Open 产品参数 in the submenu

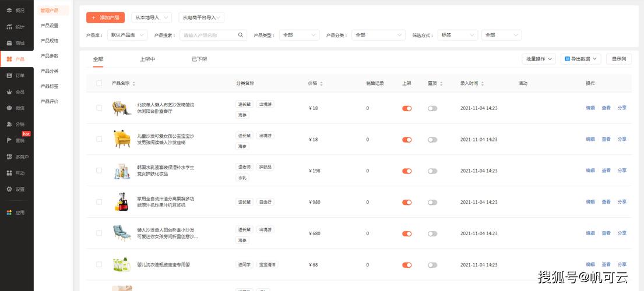pyautogui.click(x=50, y=56)
